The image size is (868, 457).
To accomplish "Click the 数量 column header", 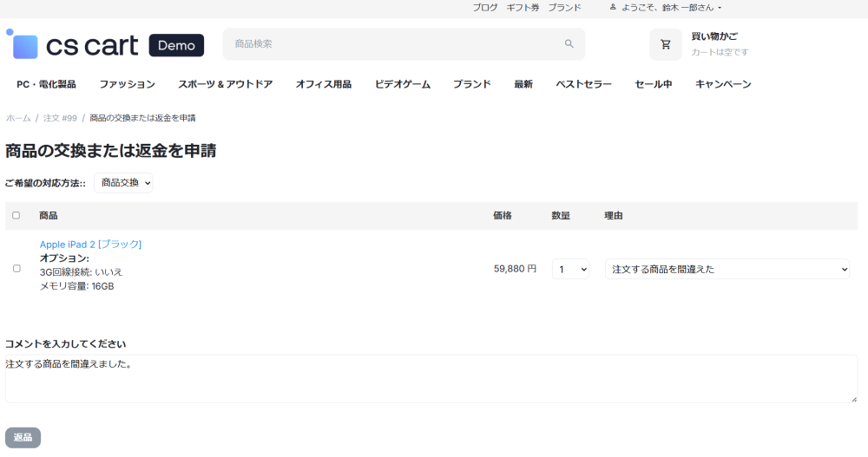I will [x=561, y=216].
